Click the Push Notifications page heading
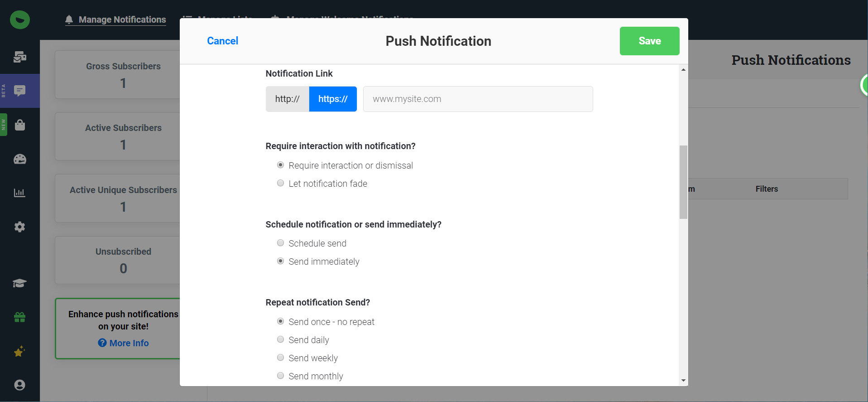Viewport: 868px width, 402px height. pos(791,60)
